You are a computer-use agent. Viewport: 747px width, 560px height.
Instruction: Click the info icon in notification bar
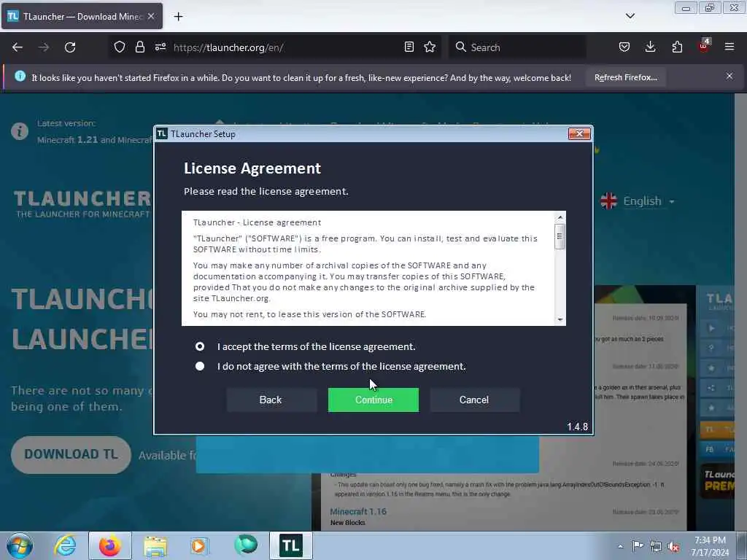20,76
